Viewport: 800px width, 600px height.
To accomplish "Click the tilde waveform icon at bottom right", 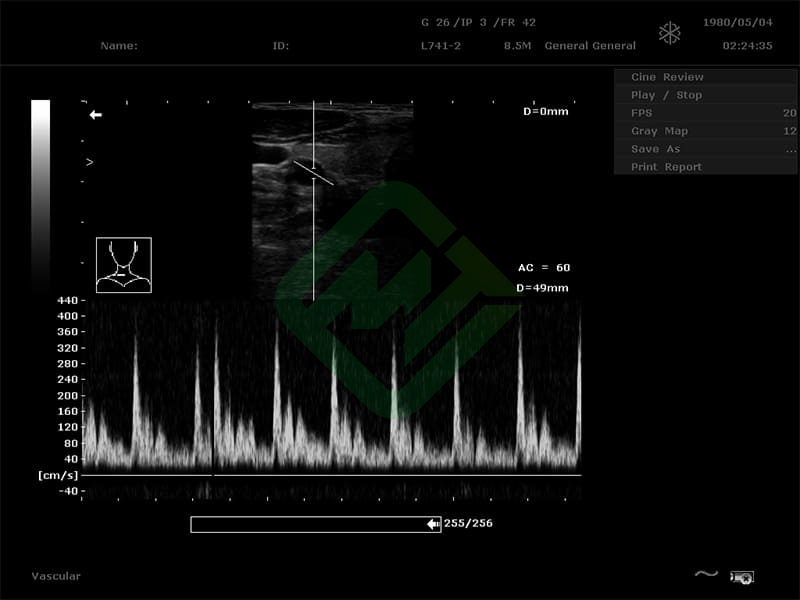I will click(x=706, y=574).
